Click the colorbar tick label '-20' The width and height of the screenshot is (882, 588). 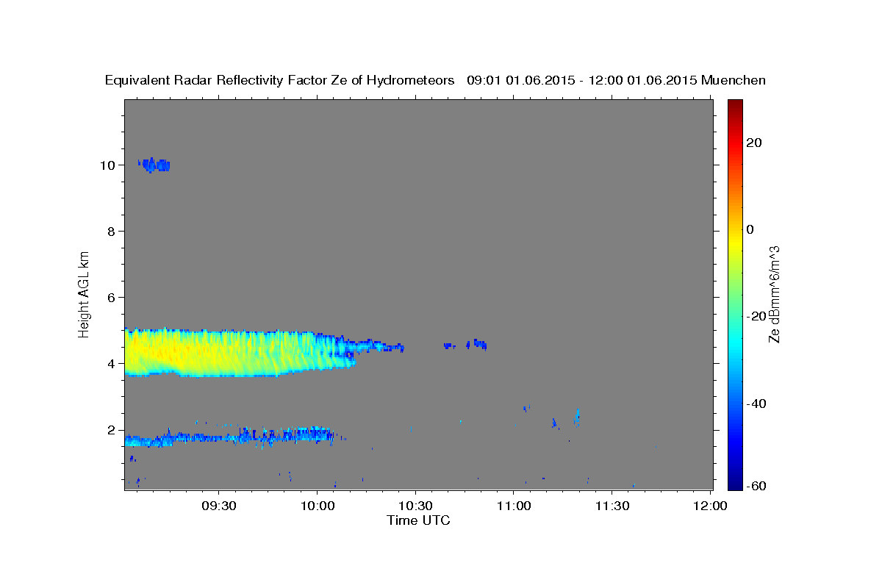click(755, 316)
